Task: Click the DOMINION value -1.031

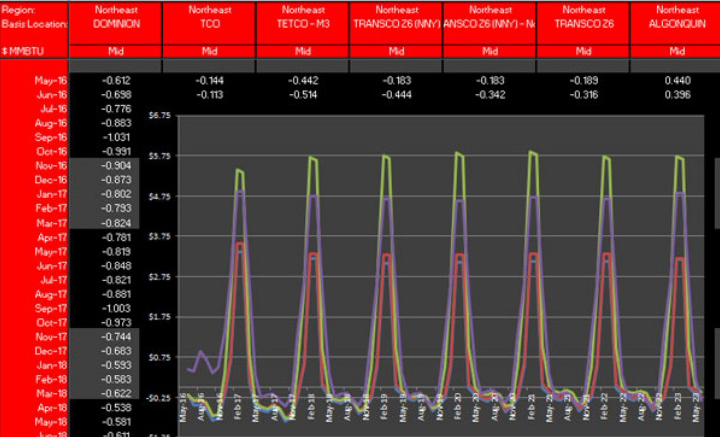Action: [x=116, y=138]
